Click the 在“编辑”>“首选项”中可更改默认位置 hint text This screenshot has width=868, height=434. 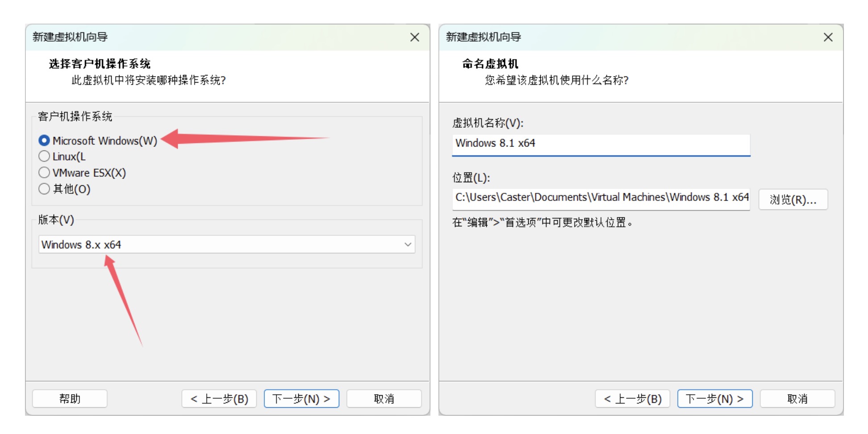[x=542, y=222]
